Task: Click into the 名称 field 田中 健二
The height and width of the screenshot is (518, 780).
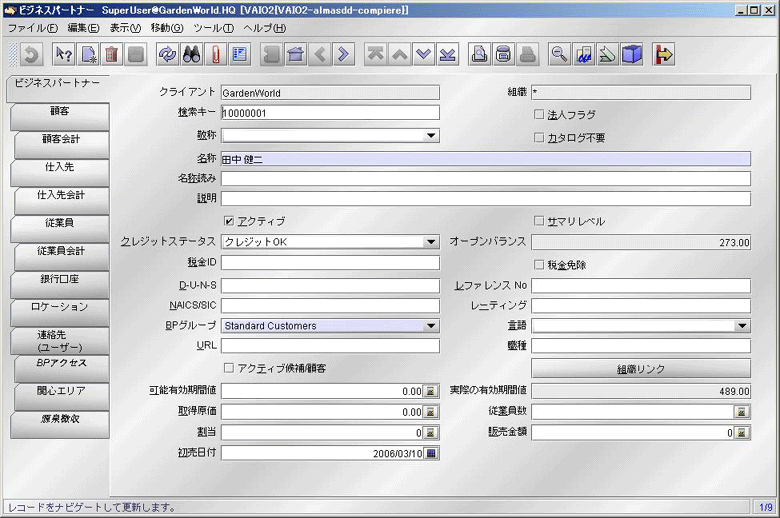Action: (486, 159)
